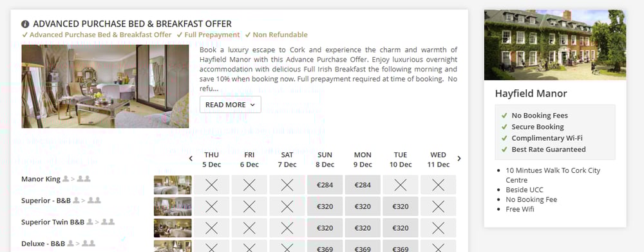Click the Manor King occupancy person icons

click(x=77, y=179)
